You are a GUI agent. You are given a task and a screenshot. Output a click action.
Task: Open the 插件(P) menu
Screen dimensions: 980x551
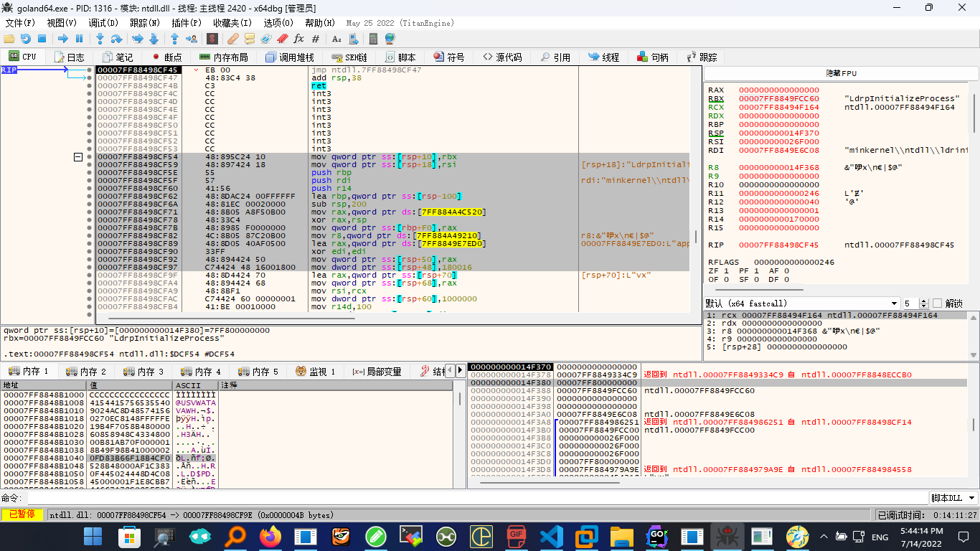coord(187,23)
